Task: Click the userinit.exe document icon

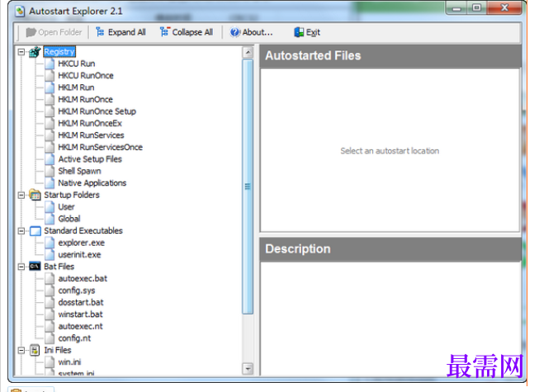Action: (50, 254)
